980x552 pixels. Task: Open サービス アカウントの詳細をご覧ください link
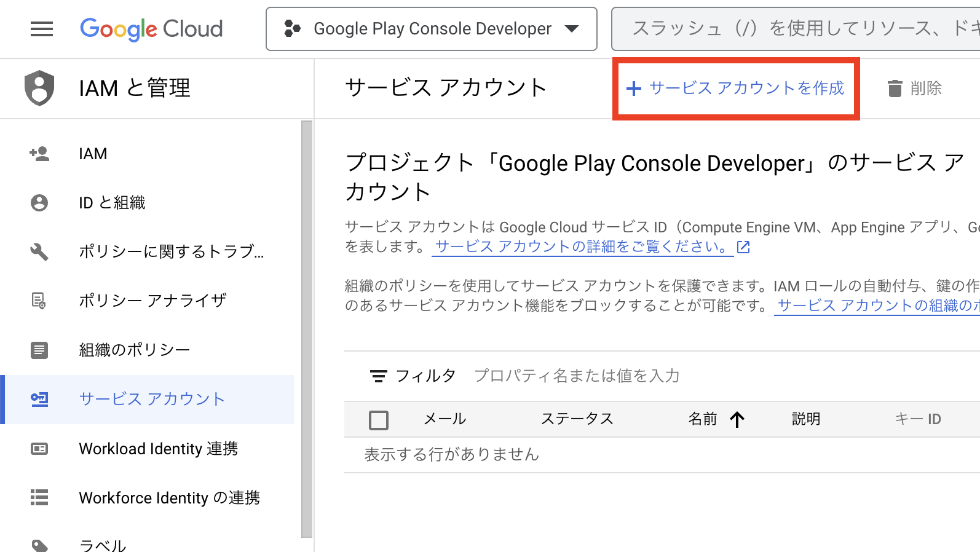582,246
